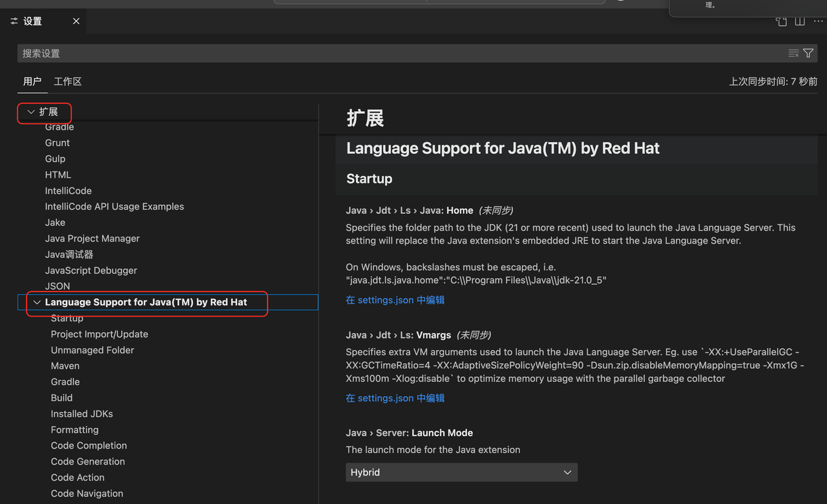
Task: Collapse Language Support for Java(TM) by Red Hat
Action: pyautogui.click(x=37, y=302)
